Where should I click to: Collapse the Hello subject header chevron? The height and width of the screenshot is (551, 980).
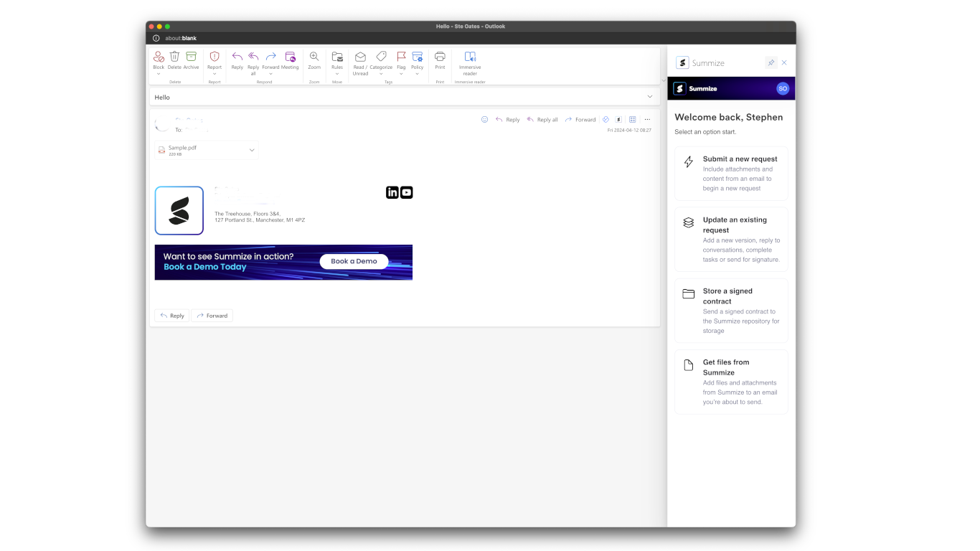(650, 96)
